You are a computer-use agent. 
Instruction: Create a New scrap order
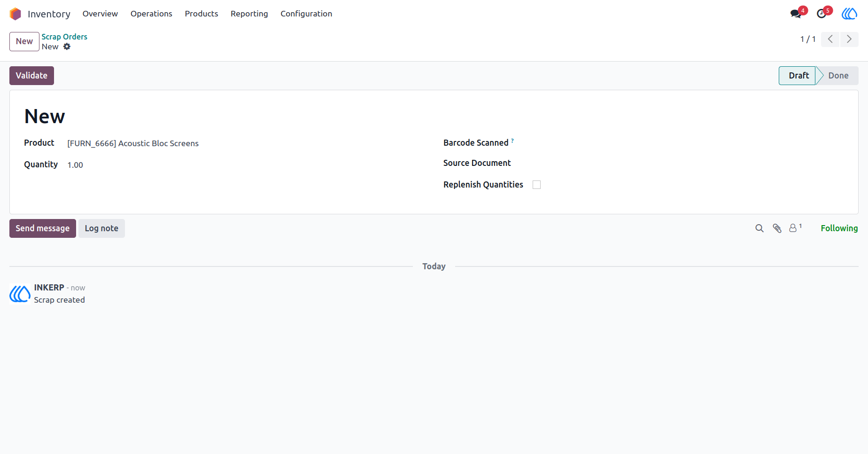[x=24, y=41]
